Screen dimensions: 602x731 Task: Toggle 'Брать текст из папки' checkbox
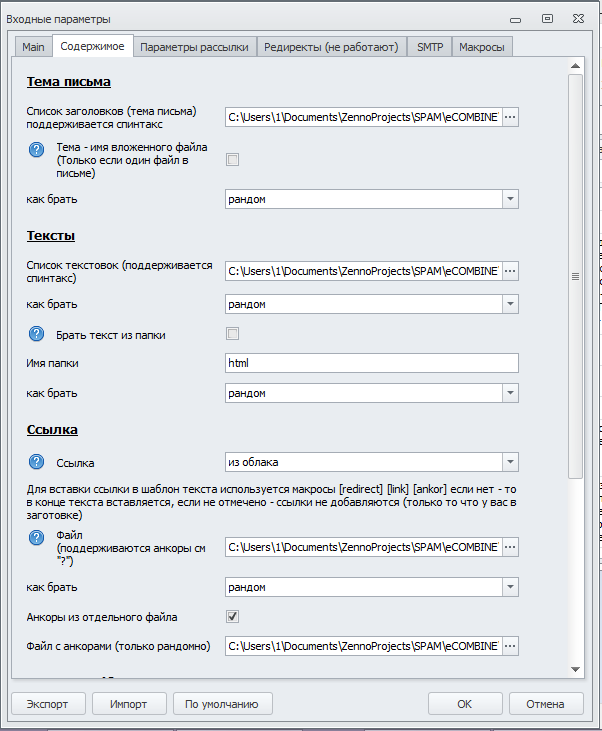[x=233, y=334]
